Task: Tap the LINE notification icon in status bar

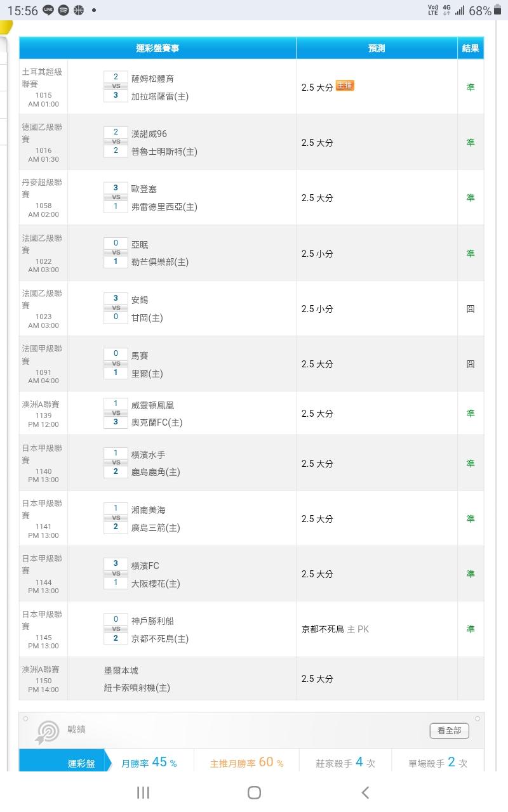Action: (x=49, y=11)
